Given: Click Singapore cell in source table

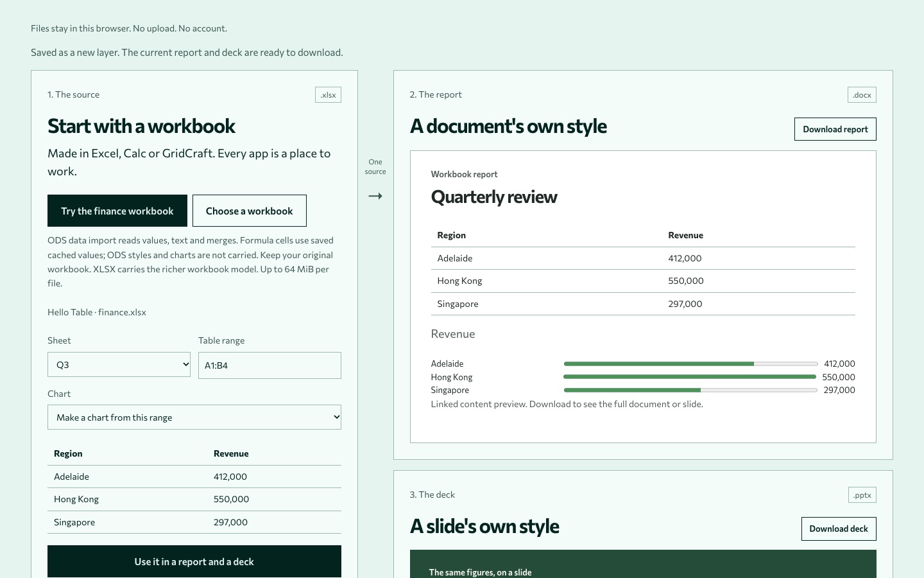Looking at the screenshot, I should pyautogui.click(x=74, y=522).
